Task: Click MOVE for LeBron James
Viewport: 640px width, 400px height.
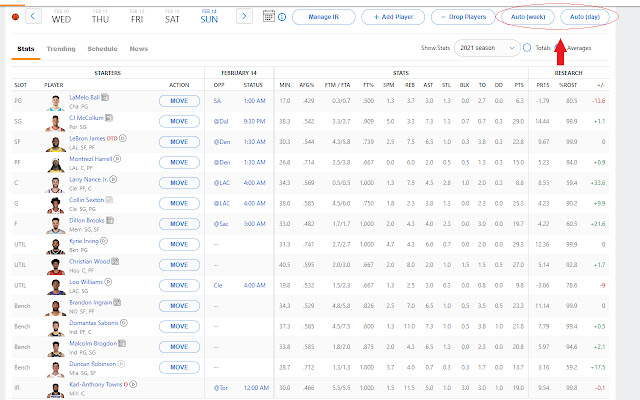Action: coord(179,142)
